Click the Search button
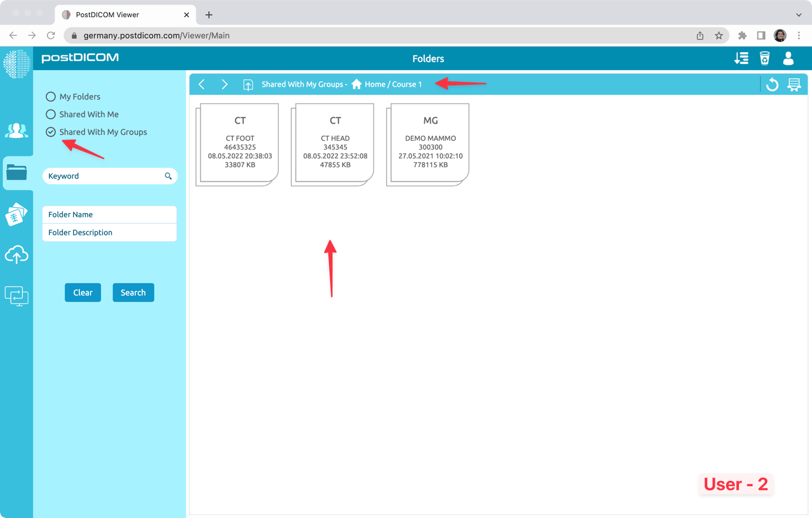The height and width of the screenshot is (518, 812). coord(133,292)
